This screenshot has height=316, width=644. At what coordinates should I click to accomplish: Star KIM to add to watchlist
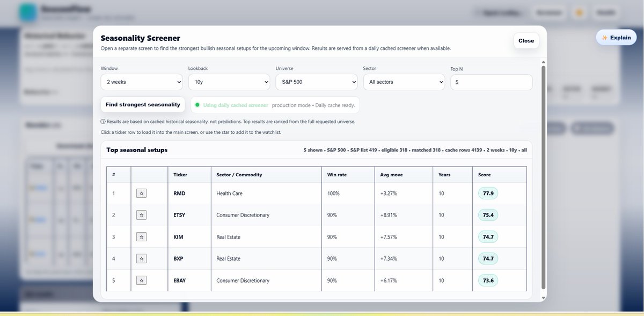(141, 236)
